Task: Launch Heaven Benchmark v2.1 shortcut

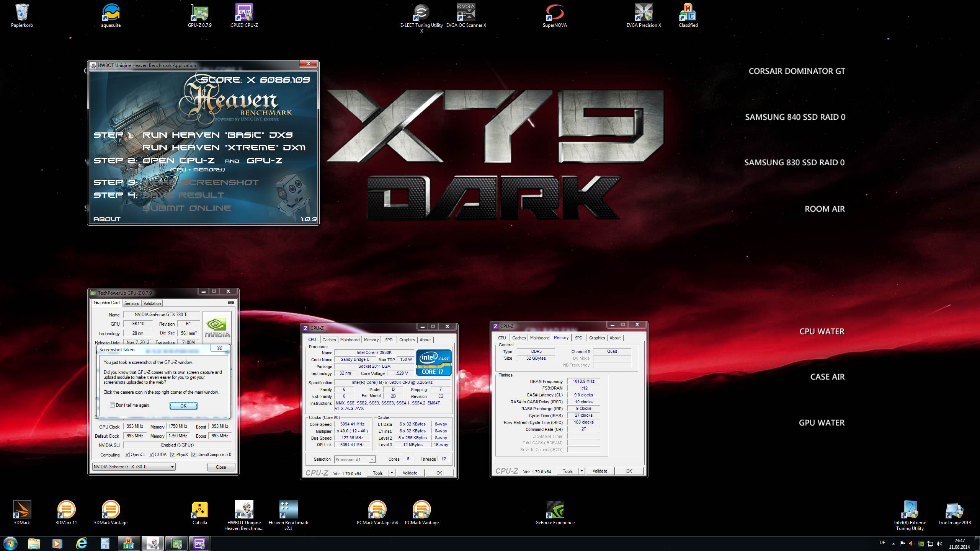Action: (288, 515)
